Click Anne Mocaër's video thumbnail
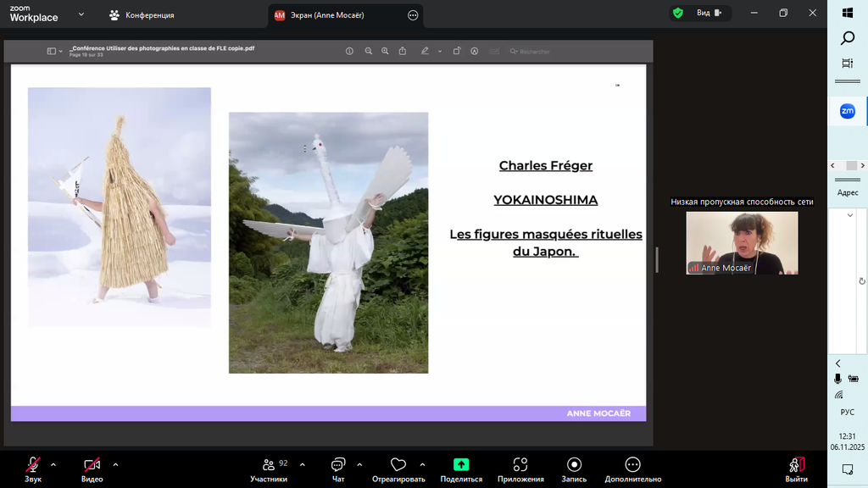 click(x=742, y=243)
